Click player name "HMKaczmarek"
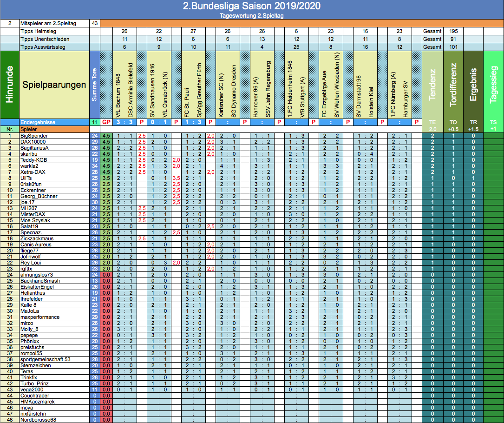 tap(38, 402)
